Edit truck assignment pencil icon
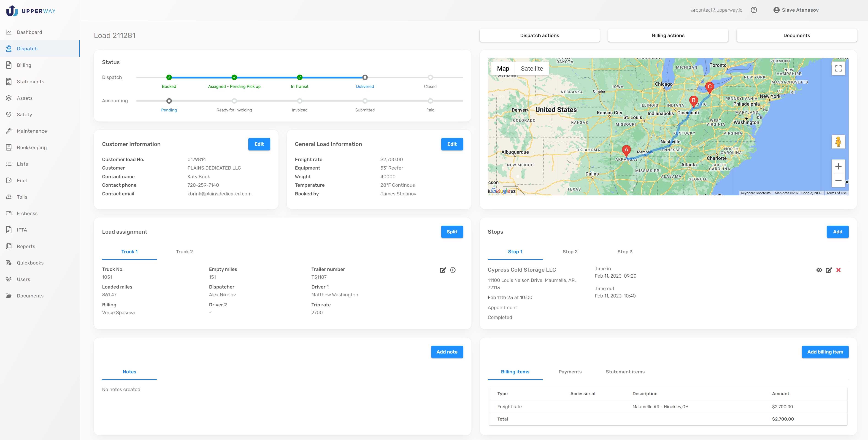The height and width of the screenshot is (440, 868). coord(443,270)
